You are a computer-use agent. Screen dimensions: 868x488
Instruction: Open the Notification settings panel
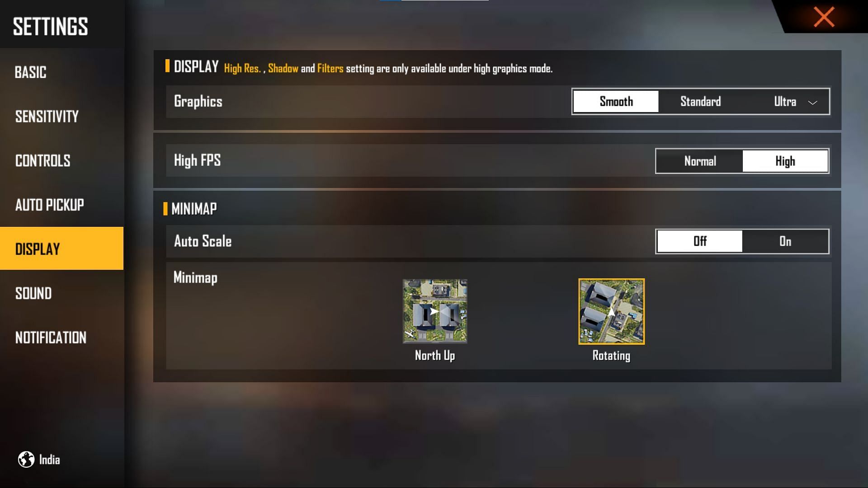pos(51,337)
